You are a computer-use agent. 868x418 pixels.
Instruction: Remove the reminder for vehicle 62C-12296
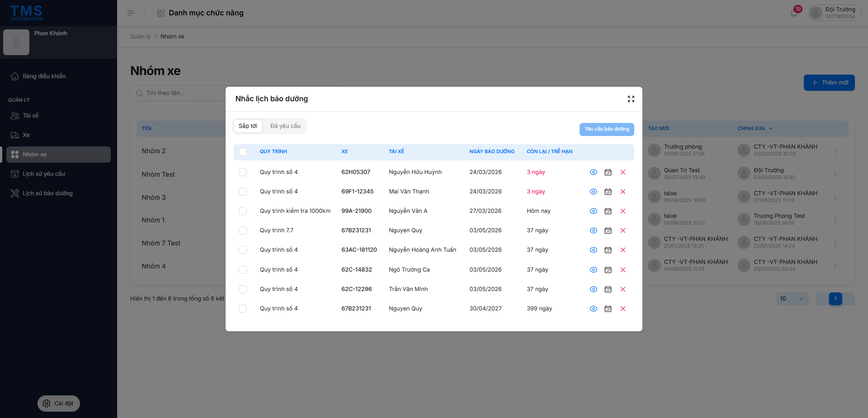623,289
